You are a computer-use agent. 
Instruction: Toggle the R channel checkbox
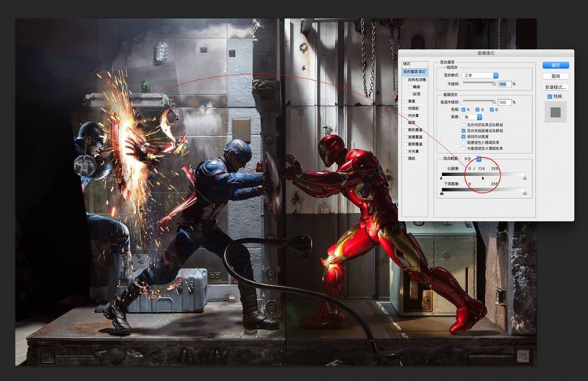pos(464,109)
